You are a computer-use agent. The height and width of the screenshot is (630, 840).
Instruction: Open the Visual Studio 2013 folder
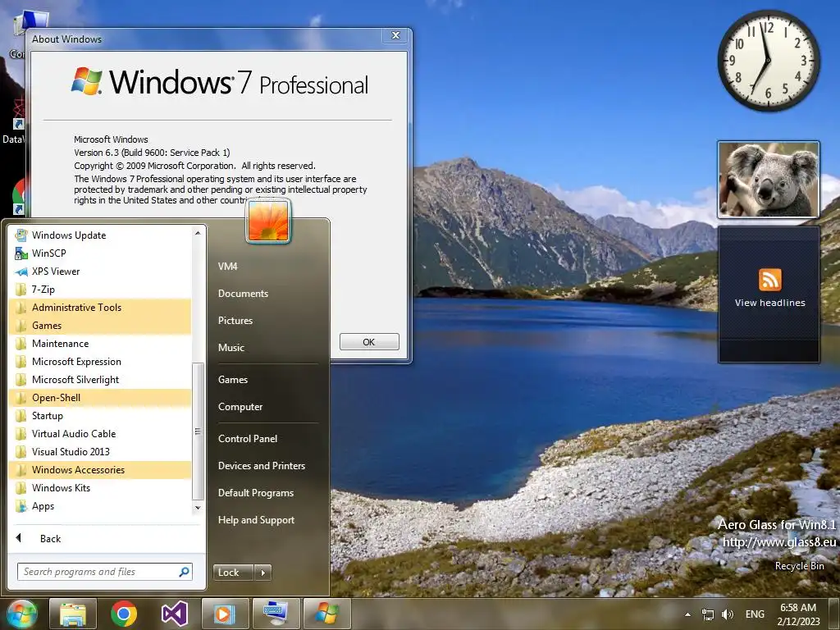click(99, 452)
